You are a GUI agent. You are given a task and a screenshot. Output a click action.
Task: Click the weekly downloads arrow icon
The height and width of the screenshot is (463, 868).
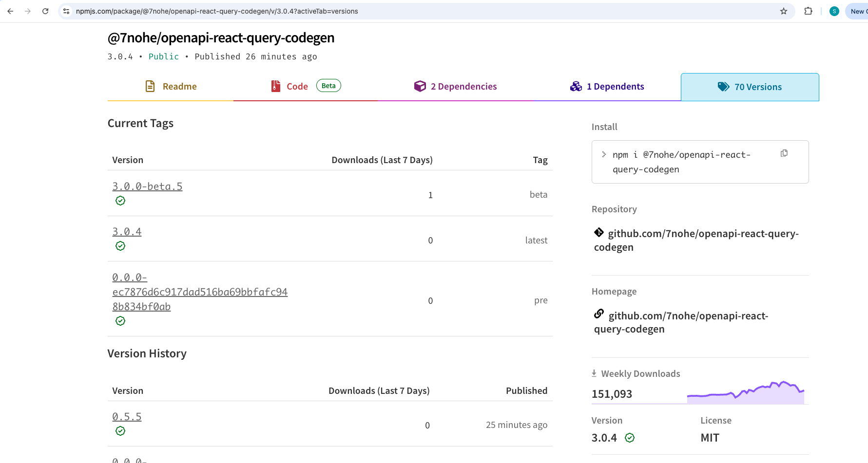point(594,373)
